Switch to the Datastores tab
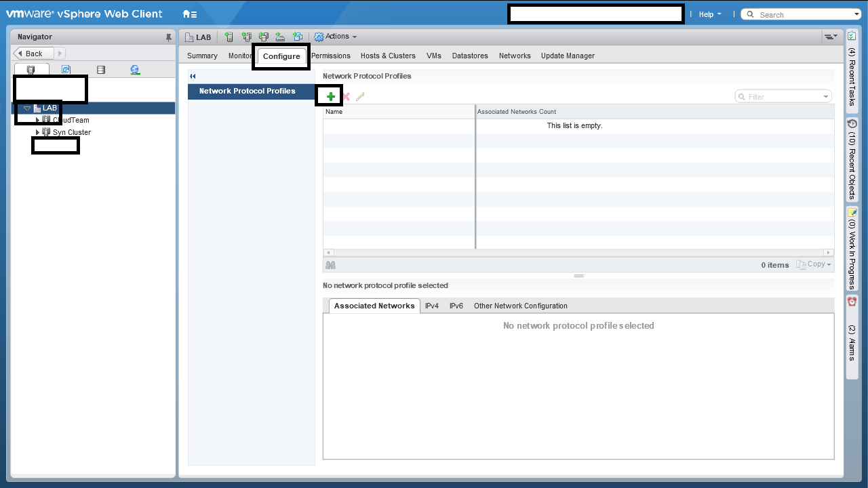This screenshot has width=868, height=488. tap(470, 56)
